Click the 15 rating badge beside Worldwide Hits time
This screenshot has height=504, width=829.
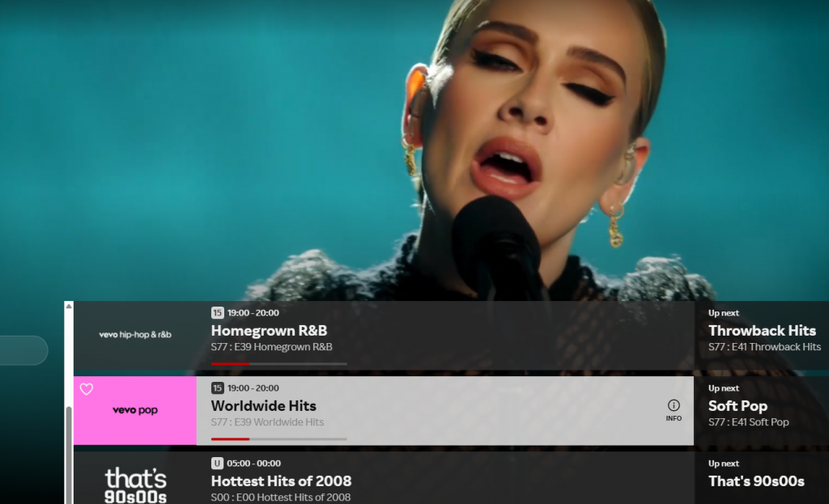217,388
